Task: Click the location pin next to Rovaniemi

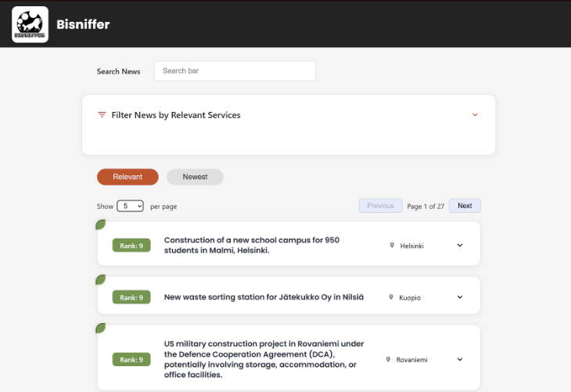Action: tap(388, 359)
